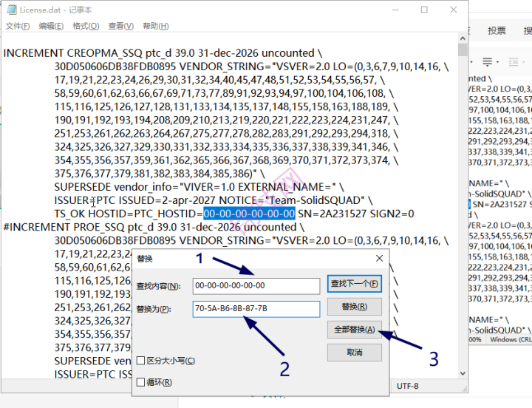Click the Notepad app icon in title bar
Screen dimensions: 532x408
tap(12, 10)
